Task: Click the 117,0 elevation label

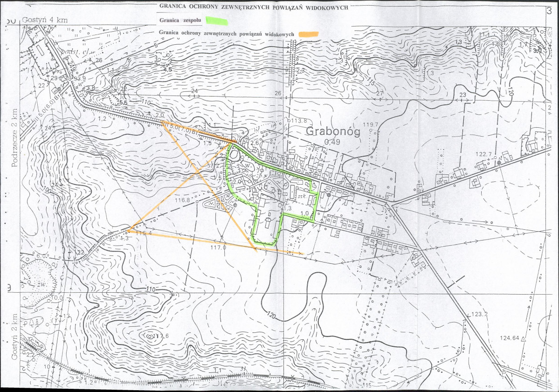Action: (218, 247)
